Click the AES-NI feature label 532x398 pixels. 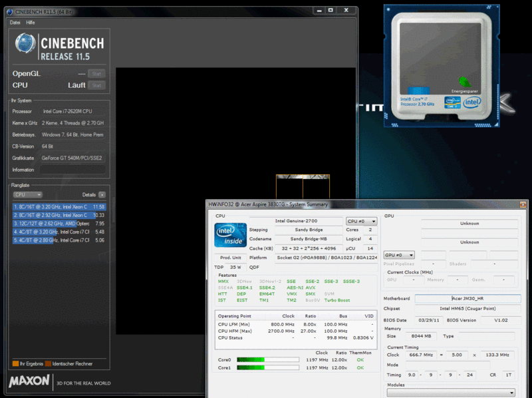295,288
